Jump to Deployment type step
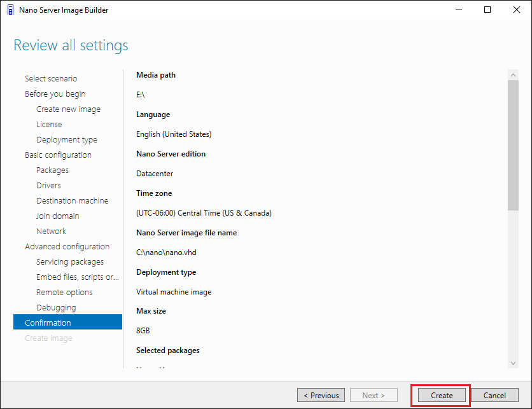This screenshot has height=409, width=532. [x=67, y=140]
